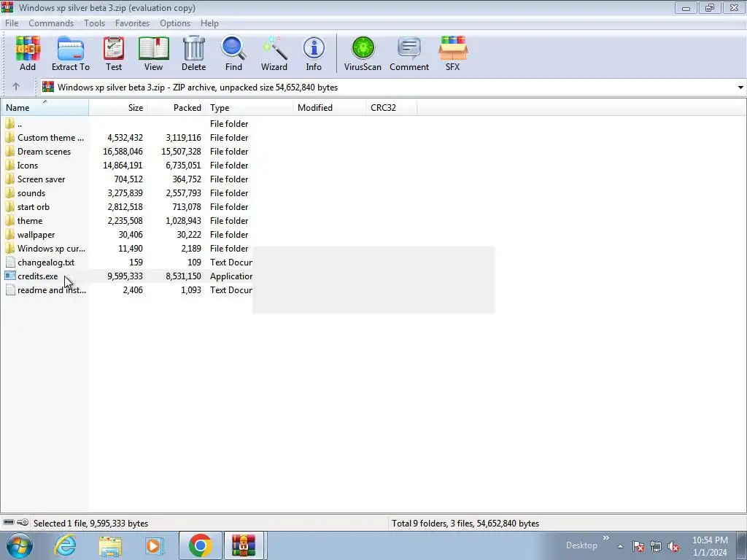Click the sounds folder yellow icon
The image size is (747, 560).
9,192
